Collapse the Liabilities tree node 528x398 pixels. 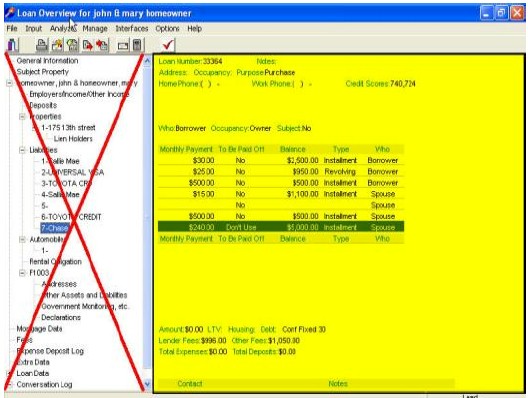tap(22, 150)
